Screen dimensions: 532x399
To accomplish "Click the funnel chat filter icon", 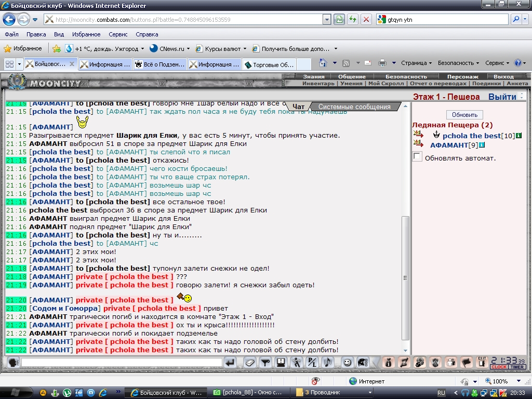I will (x=265, y=363).
